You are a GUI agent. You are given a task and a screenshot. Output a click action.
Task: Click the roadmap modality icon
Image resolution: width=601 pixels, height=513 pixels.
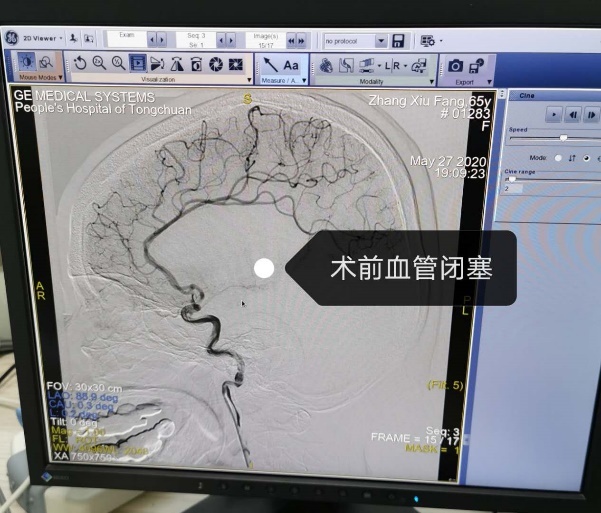tap(346, 66)
